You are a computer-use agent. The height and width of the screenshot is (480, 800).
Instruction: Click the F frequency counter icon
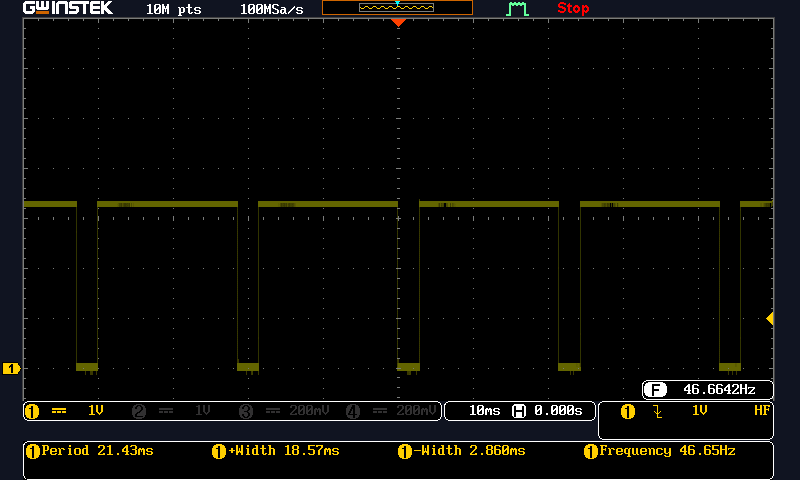(655, 390)
